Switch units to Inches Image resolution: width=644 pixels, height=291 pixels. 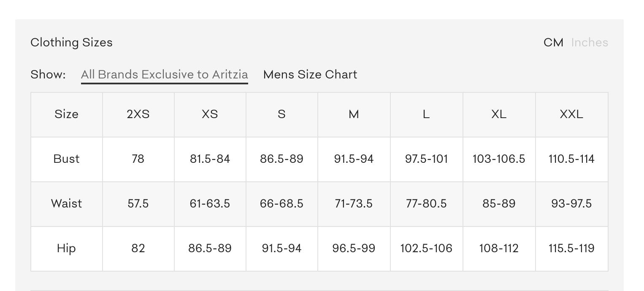(x=589, y=43)
